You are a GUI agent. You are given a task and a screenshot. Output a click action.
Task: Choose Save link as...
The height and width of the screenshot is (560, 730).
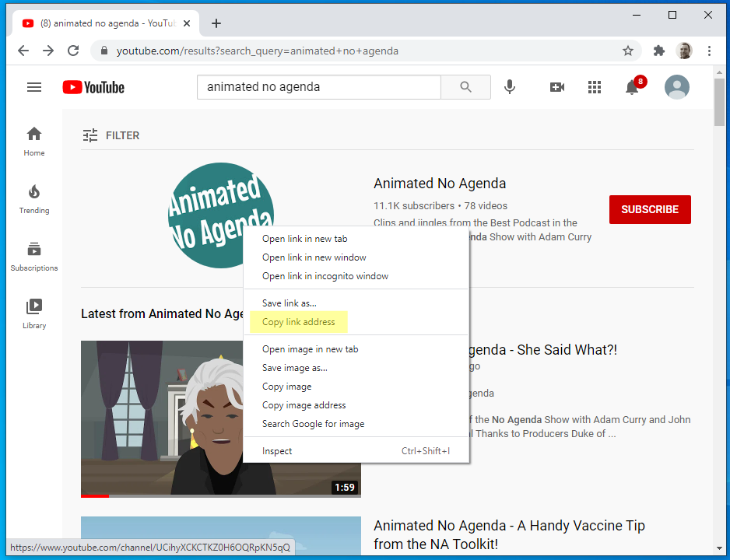click(356, 303)
